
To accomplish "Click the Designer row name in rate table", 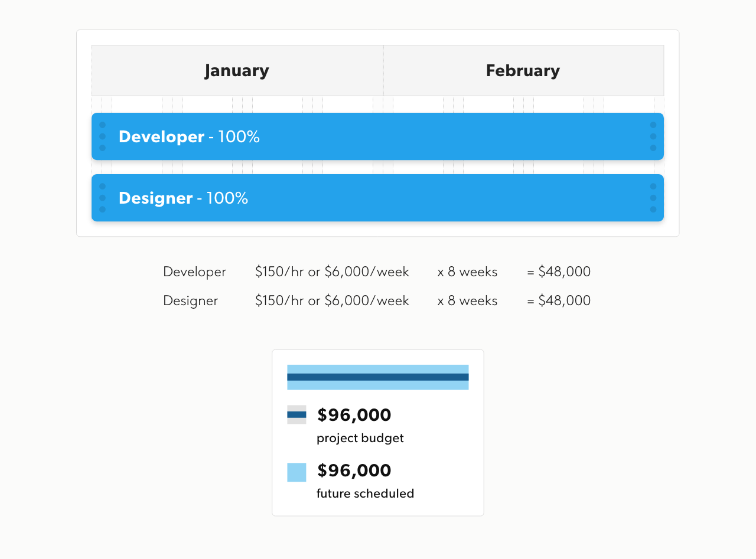I will [190, 301].
